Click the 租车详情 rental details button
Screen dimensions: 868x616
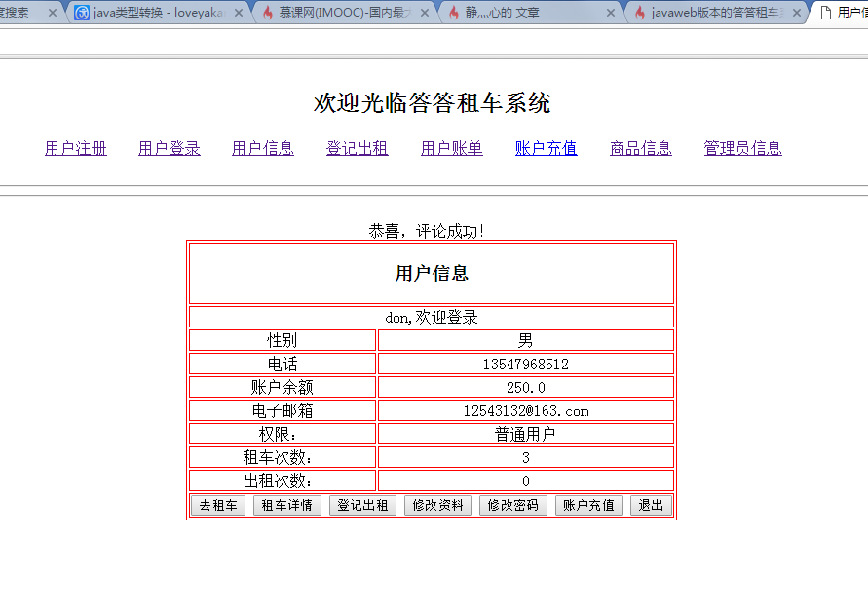pyautogui.click(x=286, y=505)
